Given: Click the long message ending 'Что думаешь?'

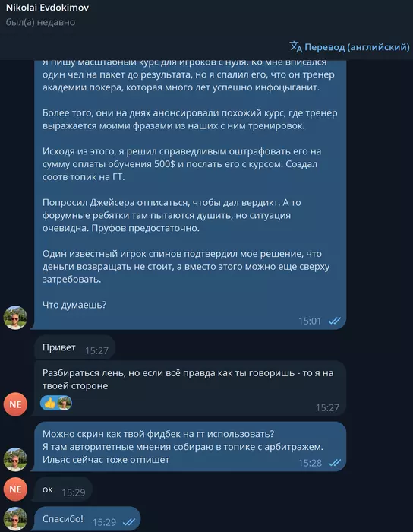Looking at the screenshot, I should click(x=190, y=195).
